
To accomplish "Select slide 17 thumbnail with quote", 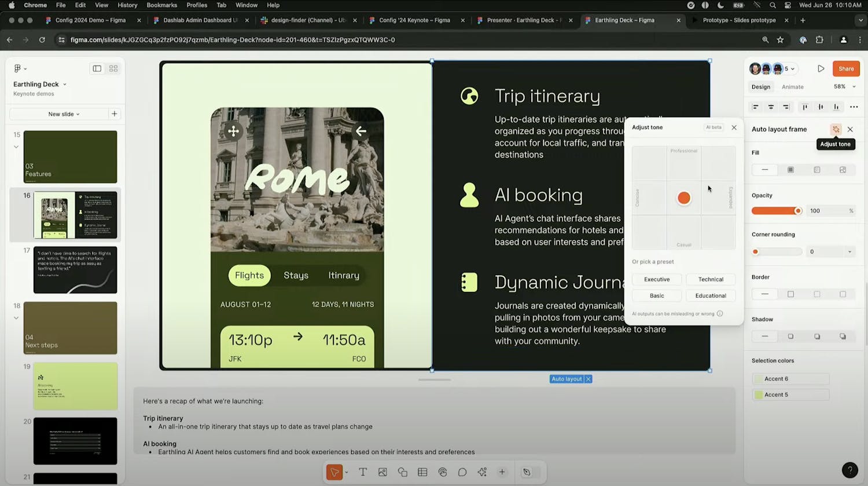I will [x=75, y=270].
